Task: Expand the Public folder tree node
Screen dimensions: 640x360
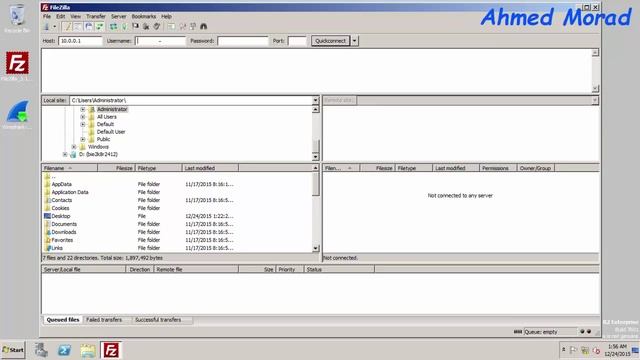Action: click(83, 139)
